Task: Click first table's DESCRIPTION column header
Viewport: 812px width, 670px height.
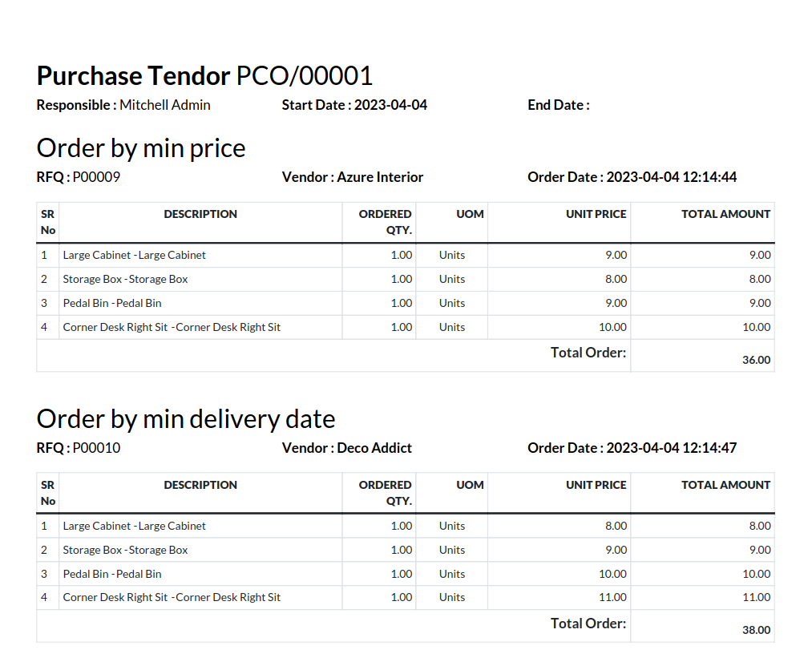Action: (200, 214)
